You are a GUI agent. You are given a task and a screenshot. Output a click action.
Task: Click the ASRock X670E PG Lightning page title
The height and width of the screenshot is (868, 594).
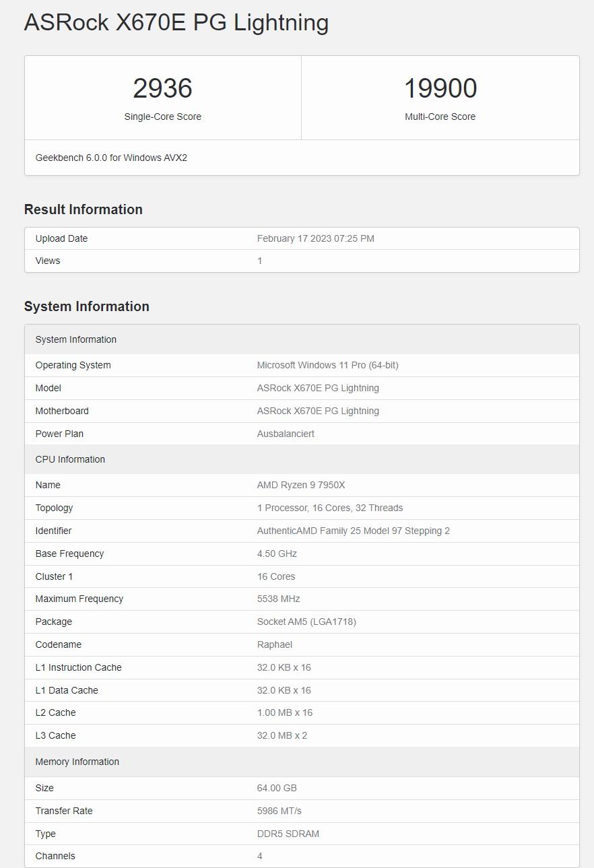tap(176, 23)
